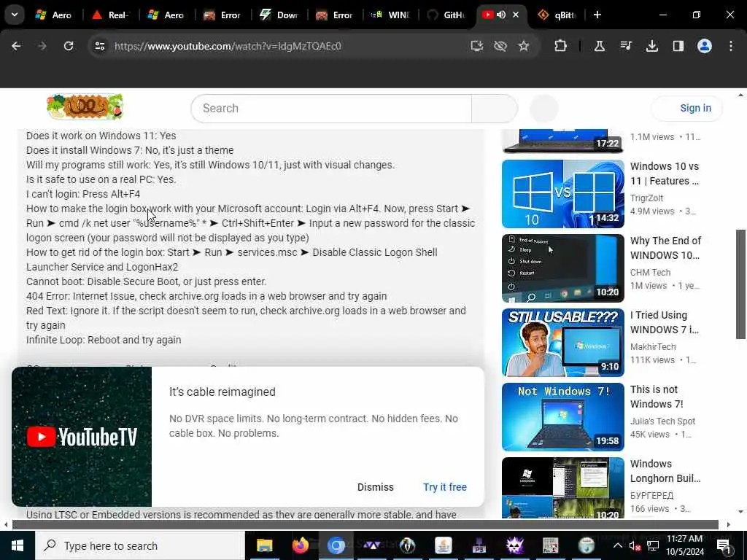Viewport: 747px width, 560px height.
Task: Go back to the previous page
Action: pos(16,46)
